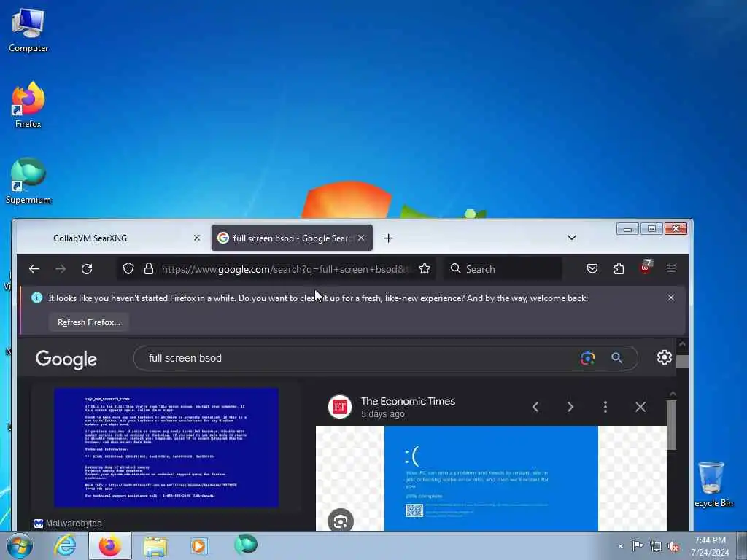Viewport: 747px width, 560px height.
Task: Open the Windows 10 BSOD preview image
Action: [x=491, y=478]
